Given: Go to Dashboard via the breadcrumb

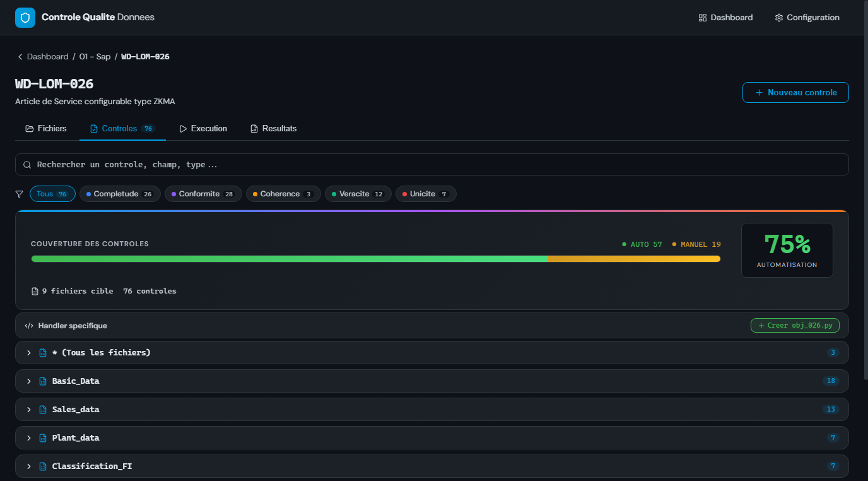Looking at the screenshot, I should [x=47, y=57].
